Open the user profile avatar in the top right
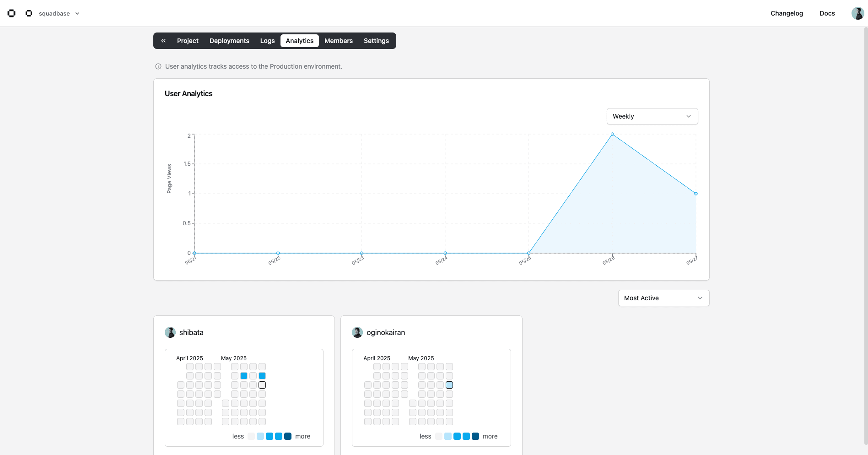868x455 pixels. 857,13
